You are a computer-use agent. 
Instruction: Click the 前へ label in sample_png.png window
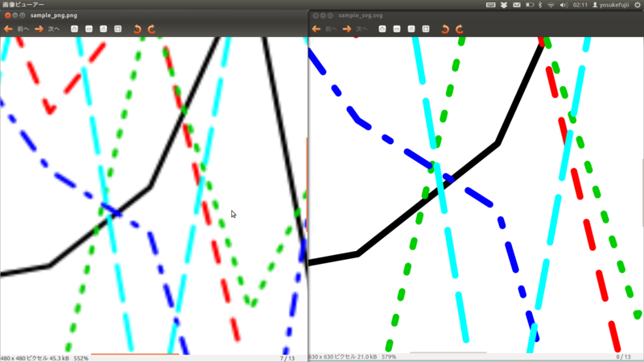click(23, 29)
